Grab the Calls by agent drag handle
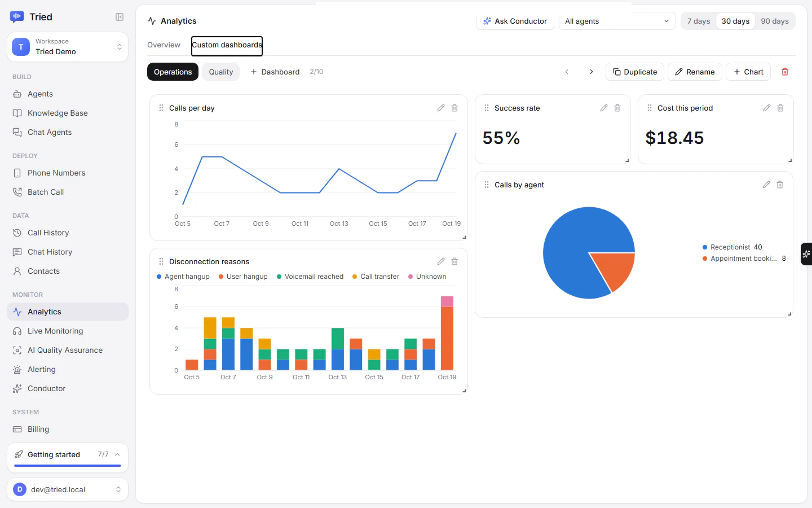 click(x=487, y=185)
